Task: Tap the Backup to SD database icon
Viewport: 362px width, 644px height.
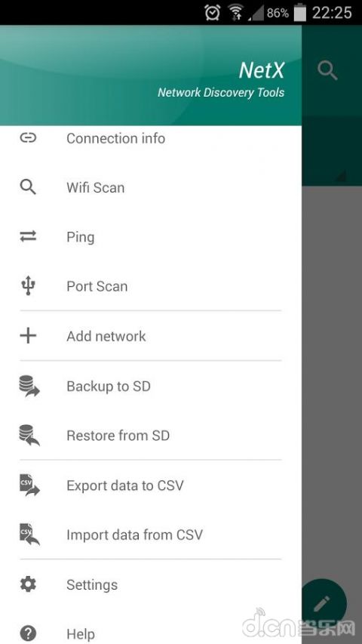Action: [x=29, y=386]
